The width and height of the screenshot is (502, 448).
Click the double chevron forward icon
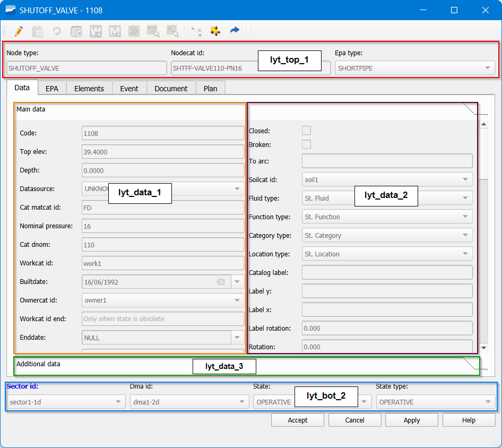point(134,31)
